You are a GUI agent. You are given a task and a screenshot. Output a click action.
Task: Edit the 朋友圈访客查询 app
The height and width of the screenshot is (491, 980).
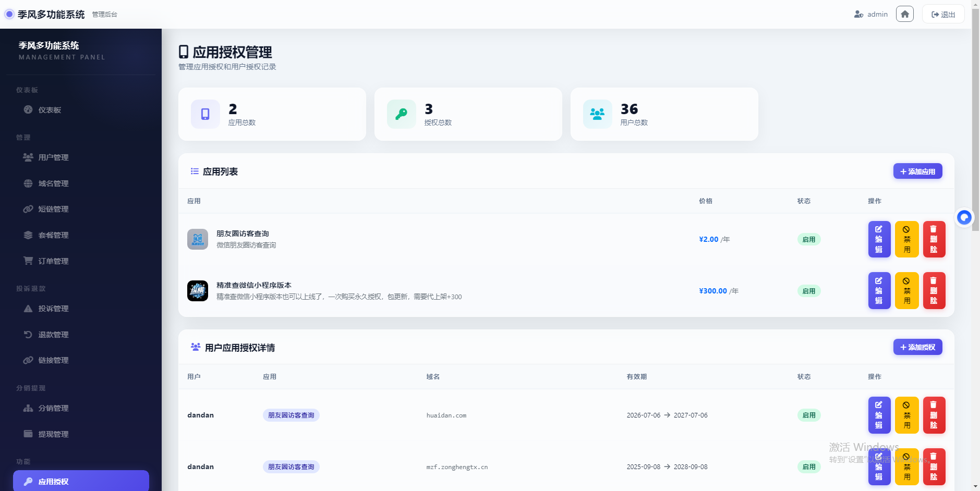879,239
